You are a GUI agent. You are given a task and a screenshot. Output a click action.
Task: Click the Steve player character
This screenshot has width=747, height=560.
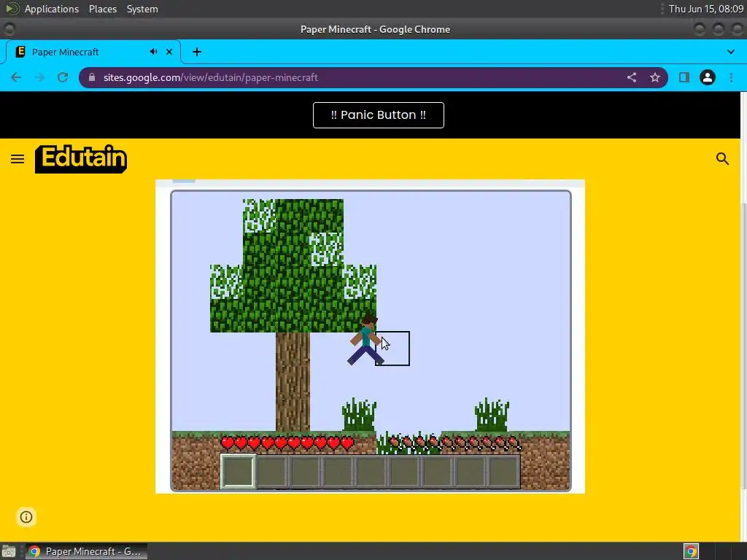[365, 340]
